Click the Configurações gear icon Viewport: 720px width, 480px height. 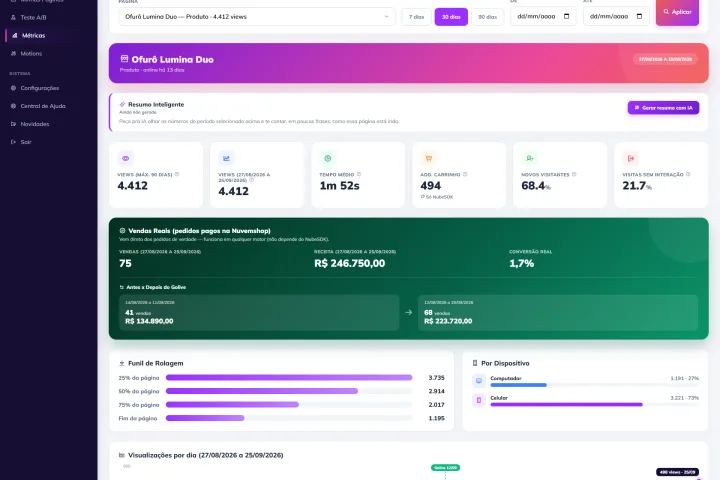coord(13,88)
